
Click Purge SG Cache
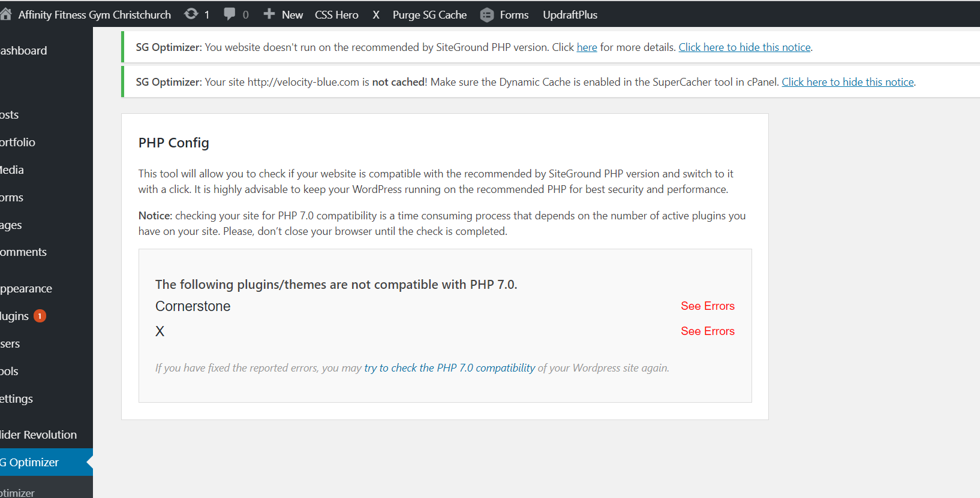(x=429, y=15)
